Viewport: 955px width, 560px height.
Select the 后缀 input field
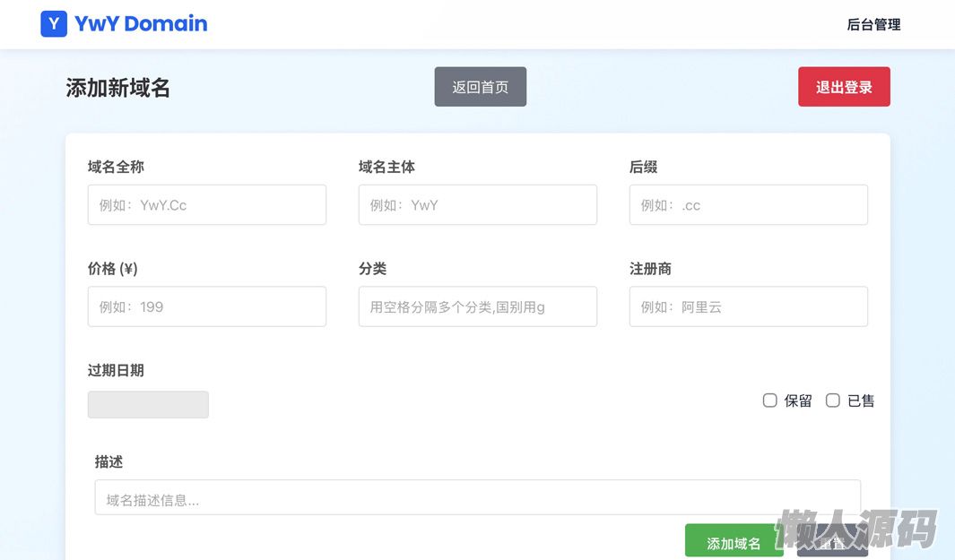tap(749, 205)
